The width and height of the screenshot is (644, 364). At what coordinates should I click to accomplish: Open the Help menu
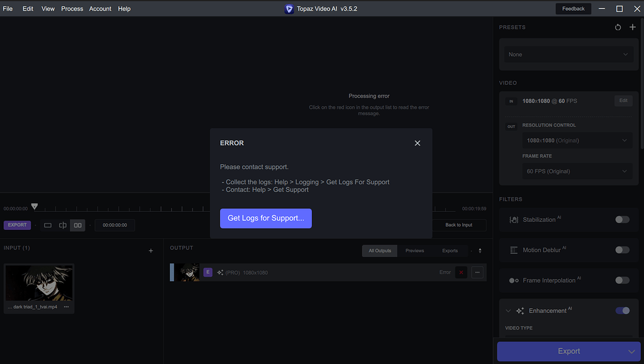tap(124, 8)
